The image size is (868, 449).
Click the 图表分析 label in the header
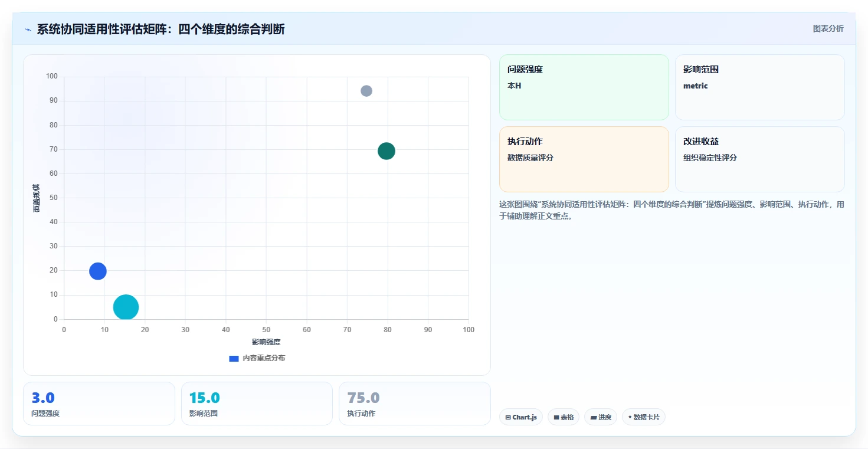pos(828,28)
